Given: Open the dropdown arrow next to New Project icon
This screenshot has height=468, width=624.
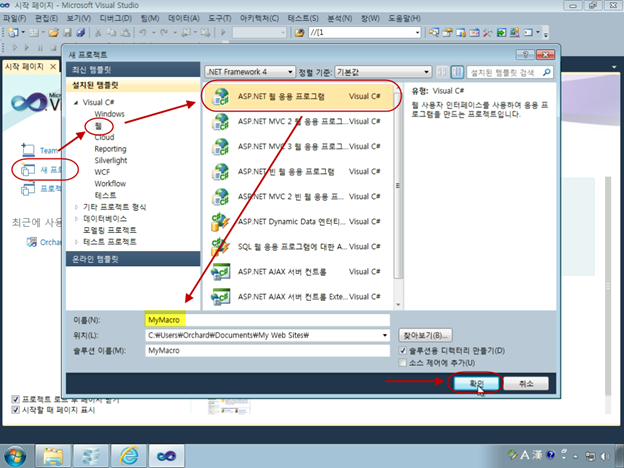Looking at the screenshot, I should pos(23,33).
